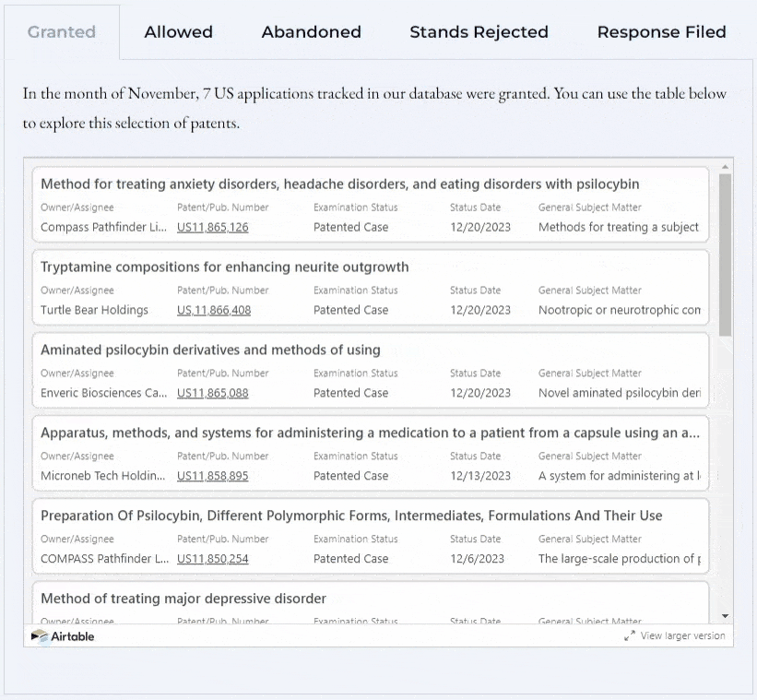Screen dimensions: 757x700
Task: Click the table's vertical scrollbar thumb
Action: pos(725,255)
